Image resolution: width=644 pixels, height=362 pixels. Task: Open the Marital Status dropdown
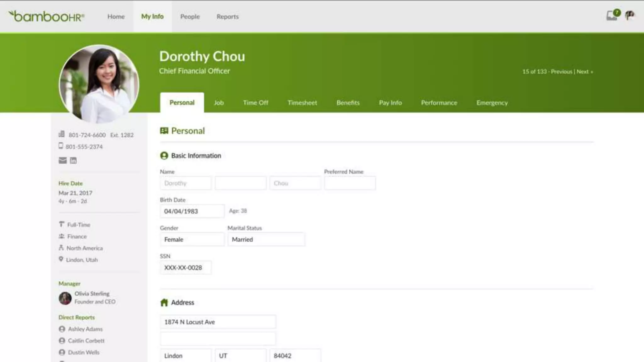click(266, 239)
